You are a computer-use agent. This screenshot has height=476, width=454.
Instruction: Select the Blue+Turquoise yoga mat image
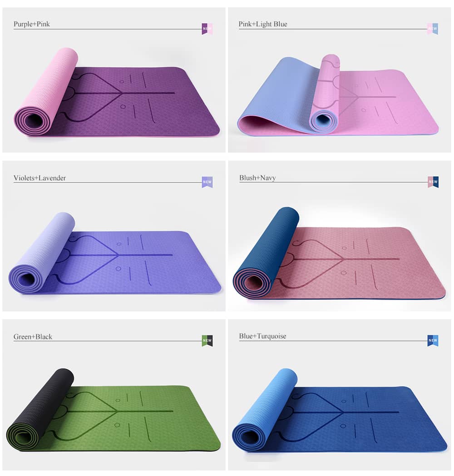coord(340,411)
